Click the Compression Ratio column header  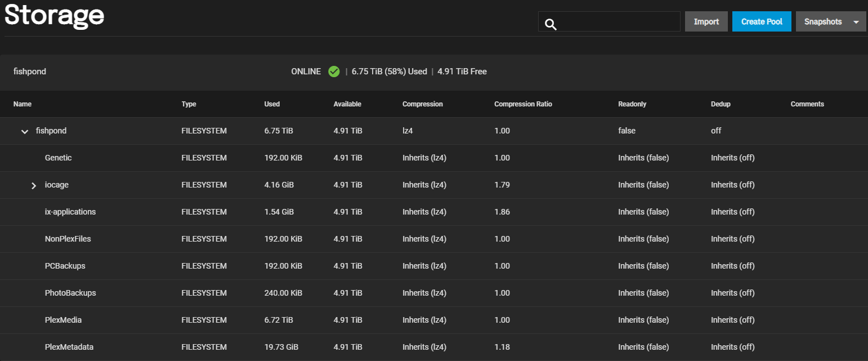[x=523, y=104]
